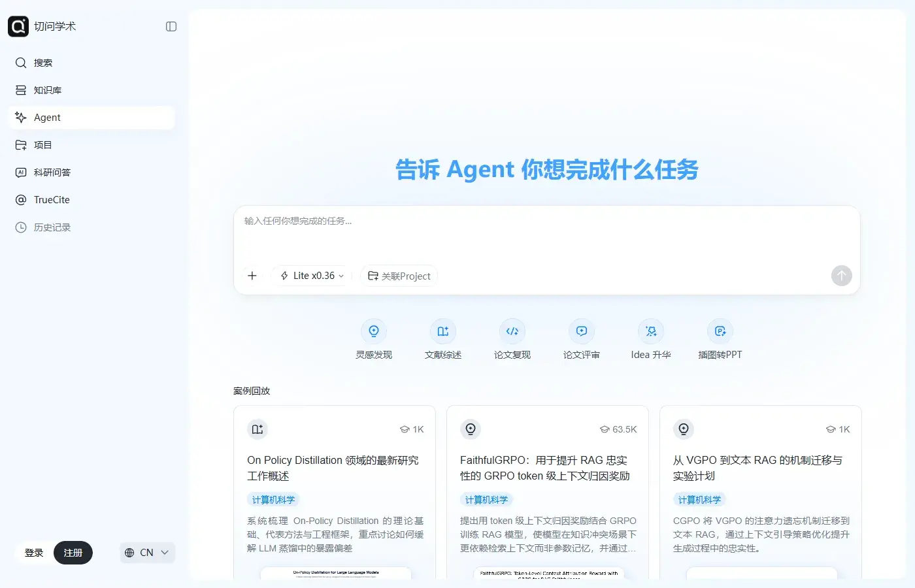Open the CN language dropdown
This screenshot has height=588, width=915.
point(147,553)
